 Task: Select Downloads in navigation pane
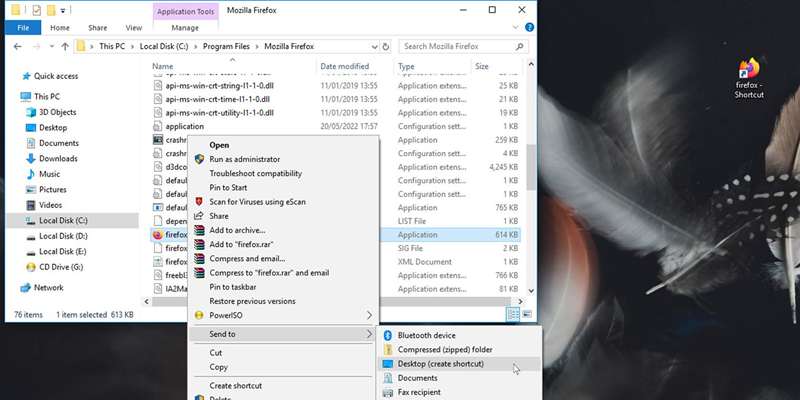tap(58, 159)
